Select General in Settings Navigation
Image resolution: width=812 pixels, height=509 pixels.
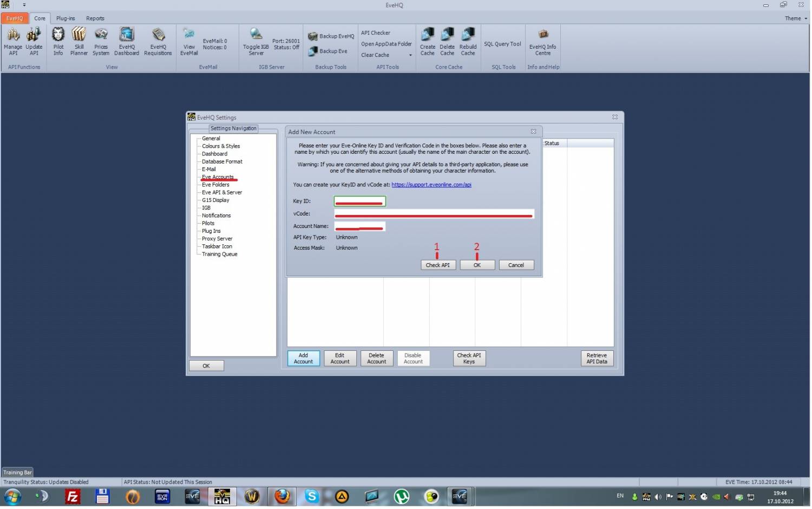[x=211, y=139]
